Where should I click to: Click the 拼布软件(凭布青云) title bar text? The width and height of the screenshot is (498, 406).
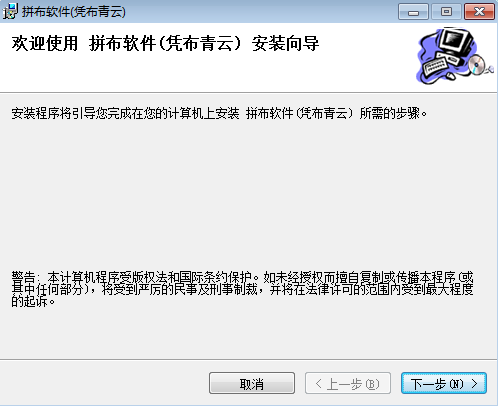pyautogui.click(x=74, y=12)
